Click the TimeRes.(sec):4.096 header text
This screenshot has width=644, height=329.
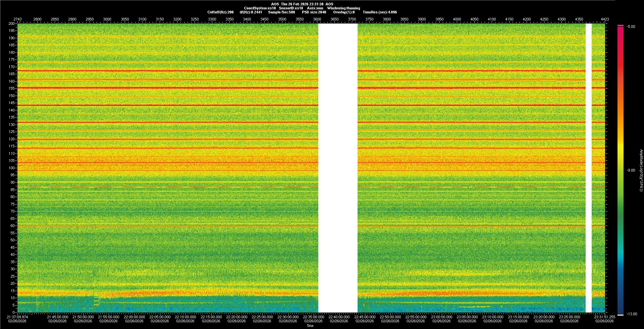click(x=380, y=12)
